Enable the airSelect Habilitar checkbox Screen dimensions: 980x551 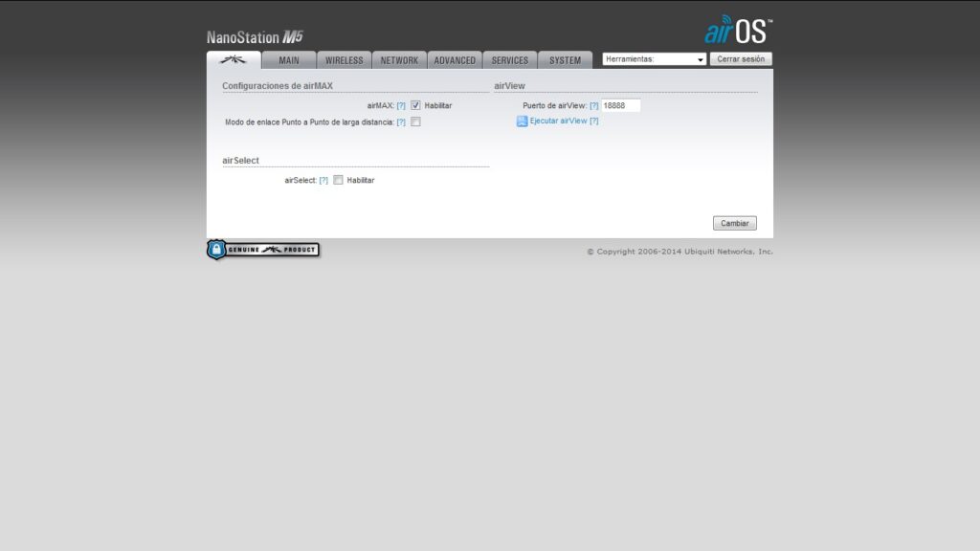[x=338, y=180]
